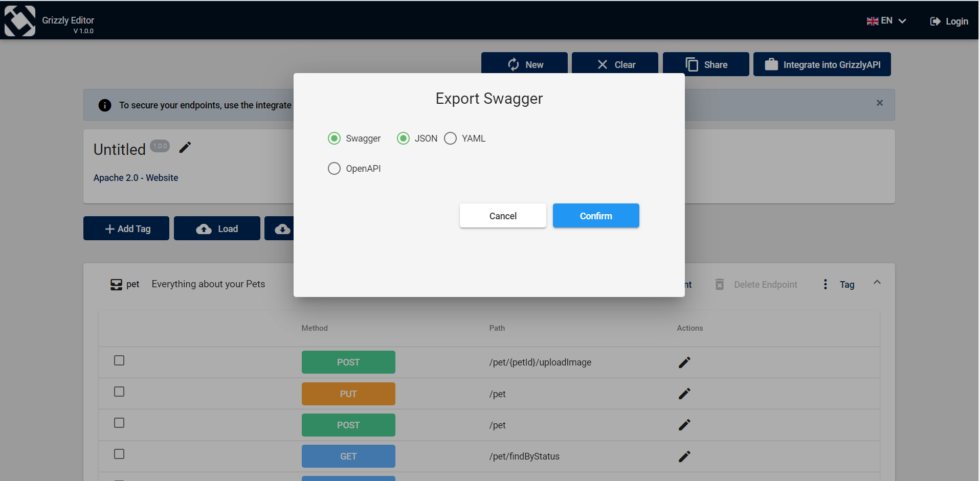Click the Untitled project title
Image resolution: width=980 pixels, height=481 pixels.
(120, 149)
